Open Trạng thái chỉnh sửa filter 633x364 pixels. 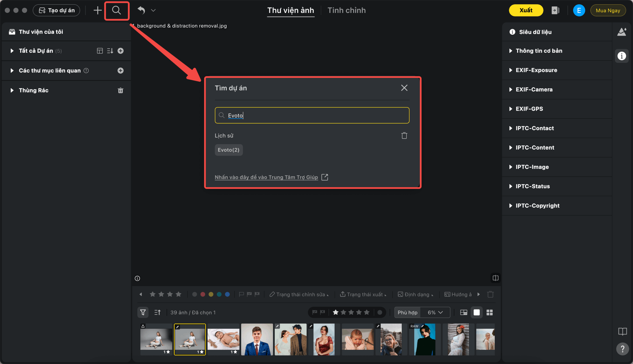pos(299,294)
